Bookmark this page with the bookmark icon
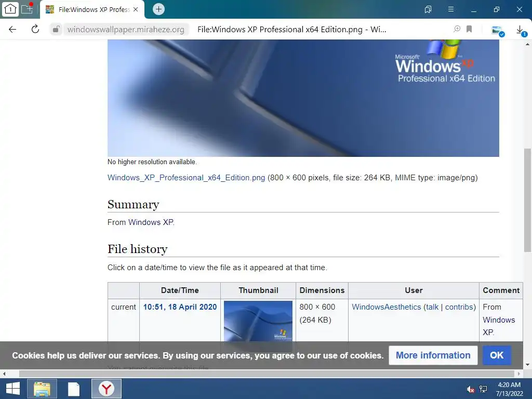 [x=469, y=29]
